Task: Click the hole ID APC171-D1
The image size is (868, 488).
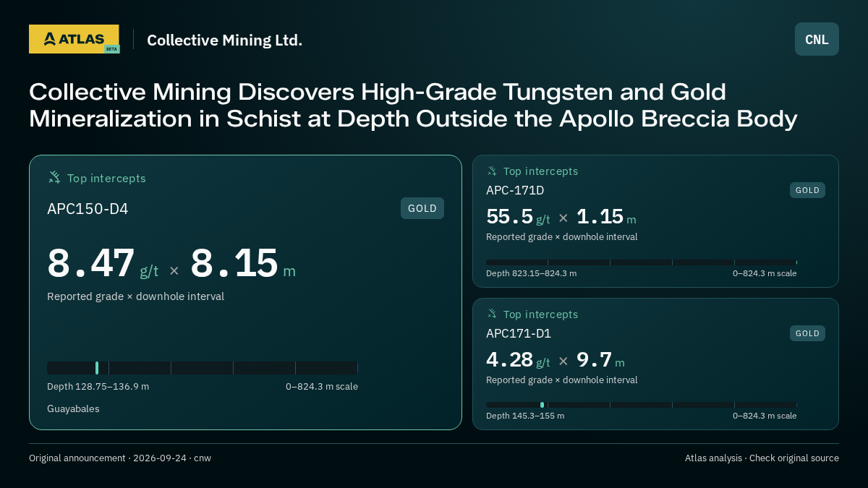Action: (519, 334)
